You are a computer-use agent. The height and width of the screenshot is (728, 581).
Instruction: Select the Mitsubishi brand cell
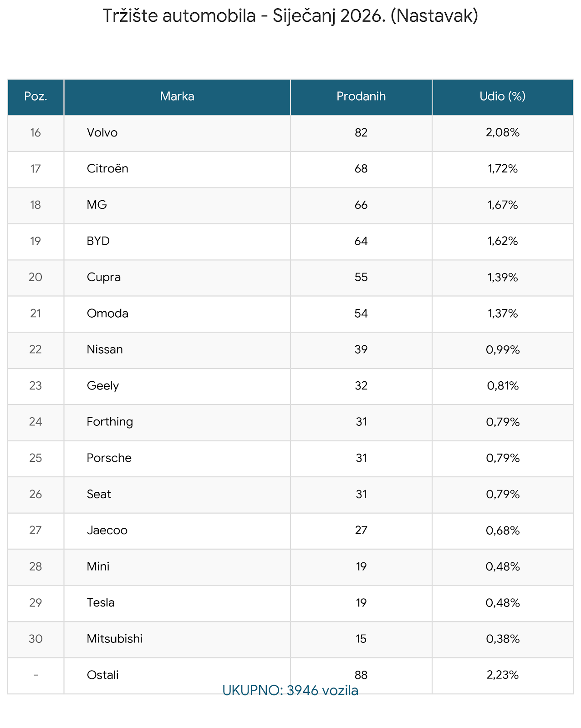point(115,639)
